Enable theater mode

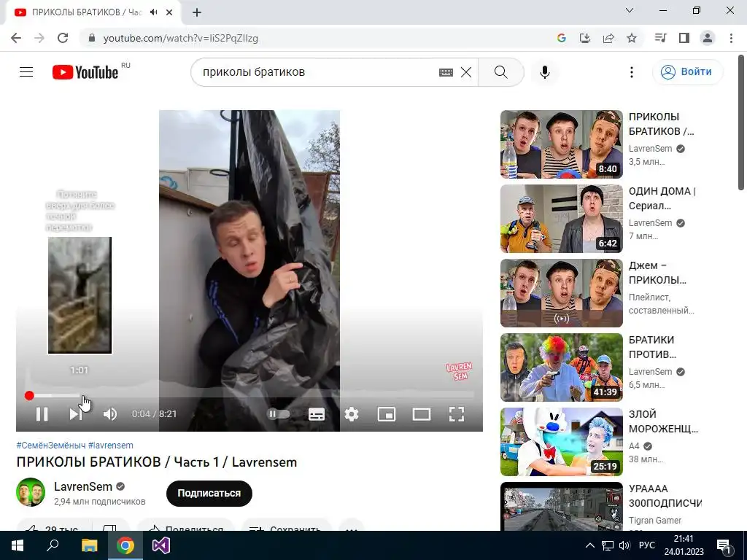click(x=422, y=414)
